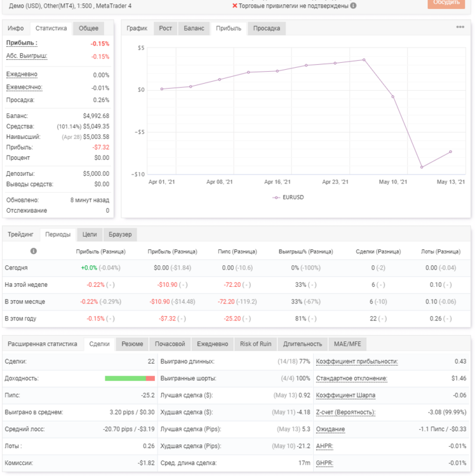The image size is (475, 476).
Task: Open the Рост chart tab
Action: click(x=166, y=28)
